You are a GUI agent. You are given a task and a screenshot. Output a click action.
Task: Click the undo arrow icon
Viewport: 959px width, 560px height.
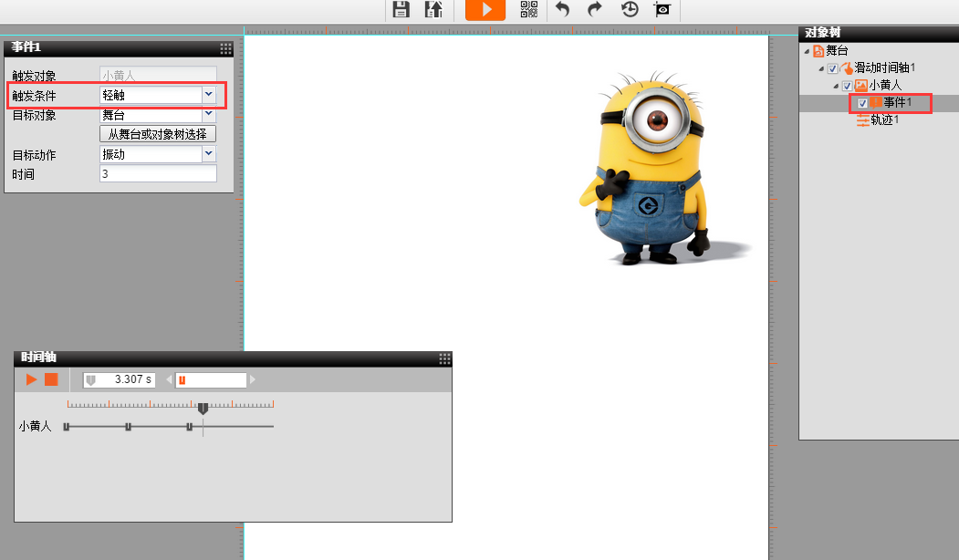(x=563, y=9)
